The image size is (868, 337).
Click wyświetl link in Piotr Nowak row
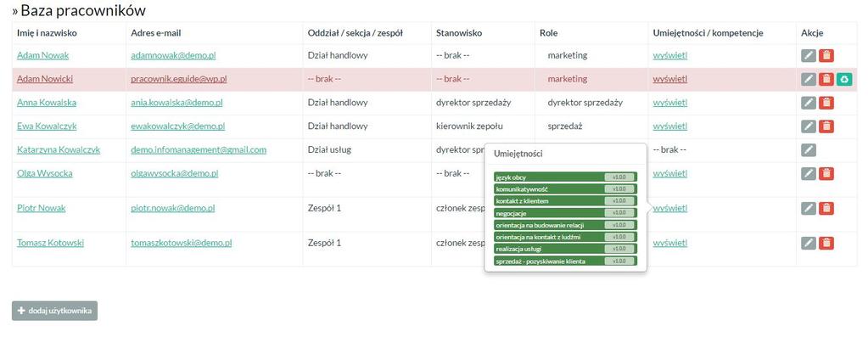point(669,208)
